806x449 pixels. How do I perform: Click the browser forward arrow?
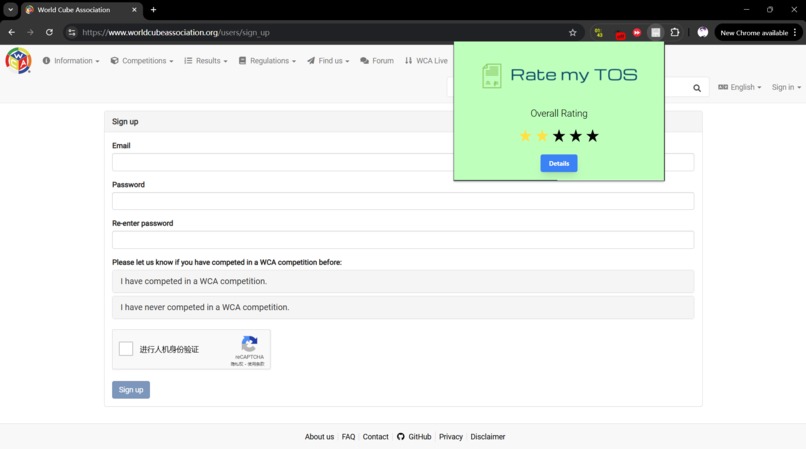click(x=30, y=32)
